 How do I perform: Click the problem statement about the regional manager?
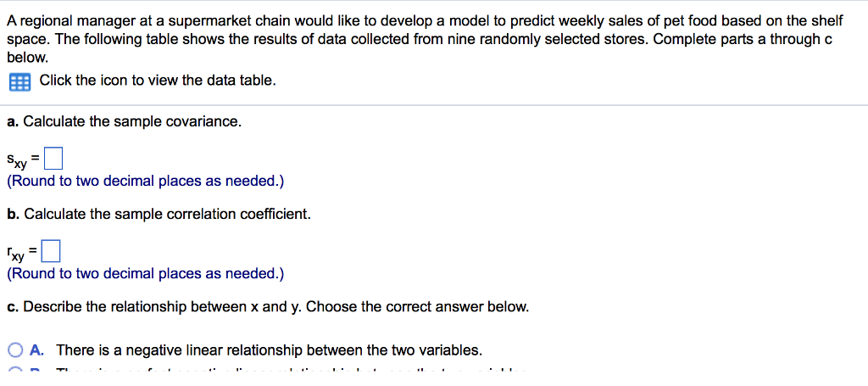[426, 39]
